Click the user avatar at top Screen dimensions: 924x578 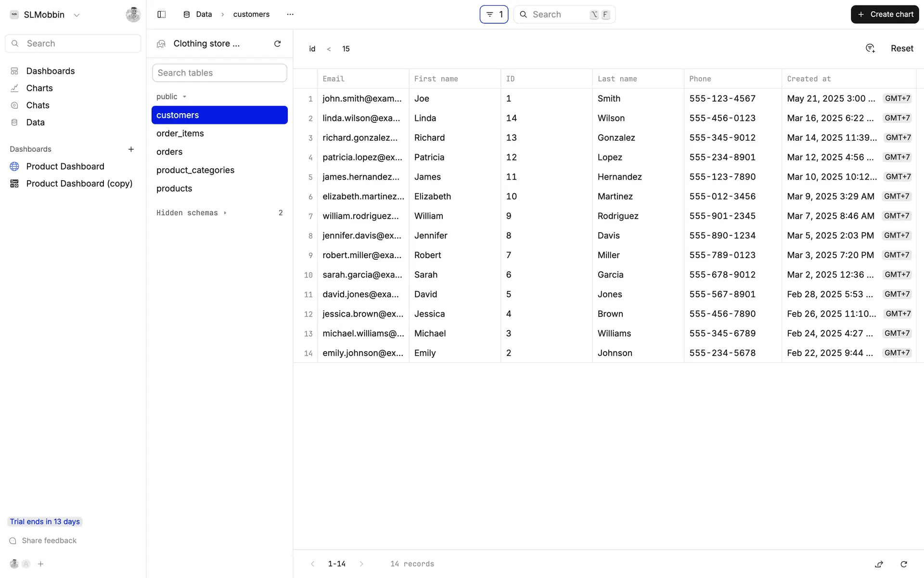click(133, 14)
